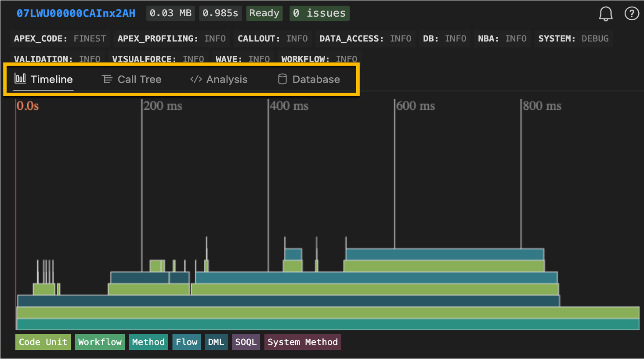Click the 0 issues badge
The image size is (644, 359).
319,13
